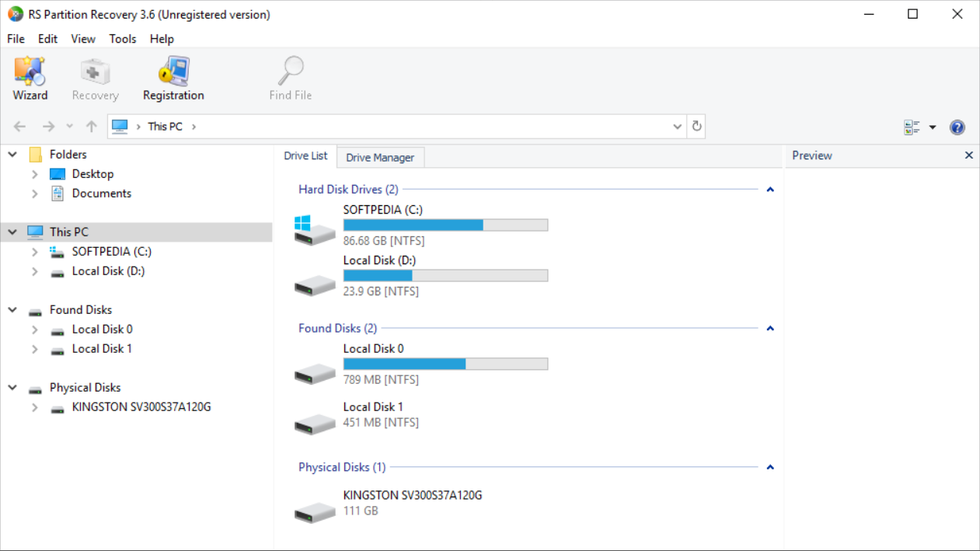
Task: Expand Local Disk 1 in the tree
Action: [35, 349]
